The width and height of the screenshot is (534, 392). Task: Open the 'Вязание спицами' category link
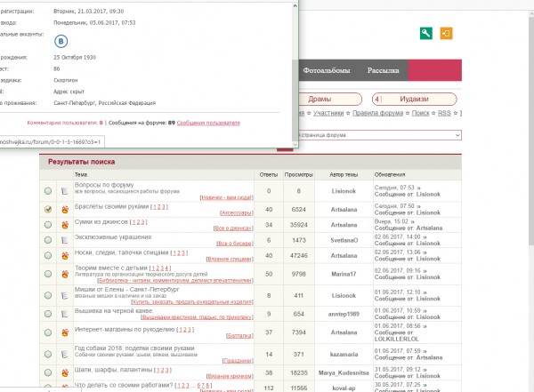230,259
